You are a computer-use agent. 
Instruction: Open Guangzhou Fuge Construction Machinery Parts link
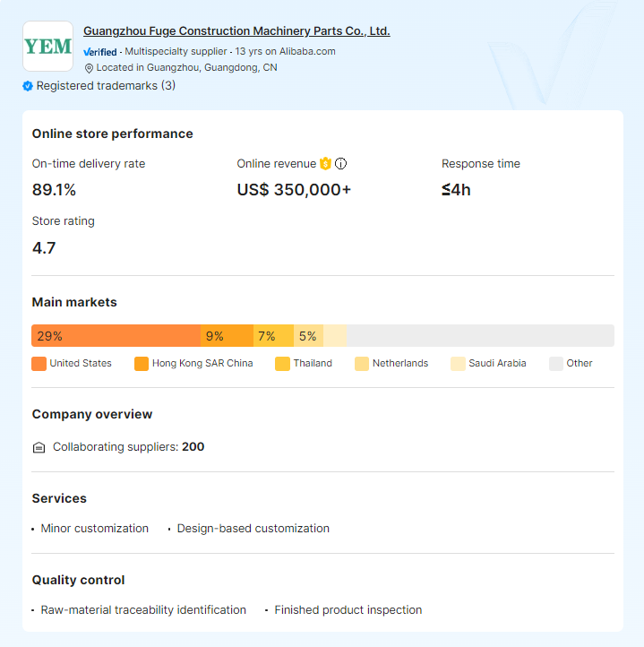coord(236,31)
